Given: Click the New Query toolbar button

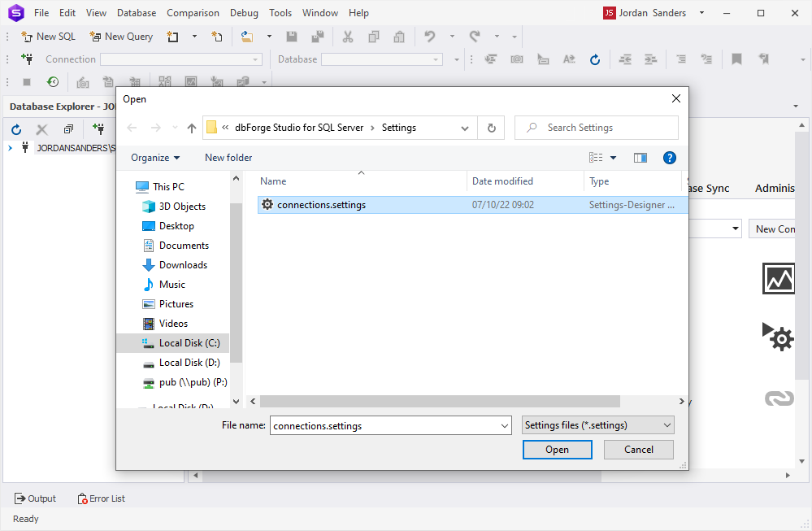Looking at the screenshot, I should pyautogui.click(x=121, y=37).
